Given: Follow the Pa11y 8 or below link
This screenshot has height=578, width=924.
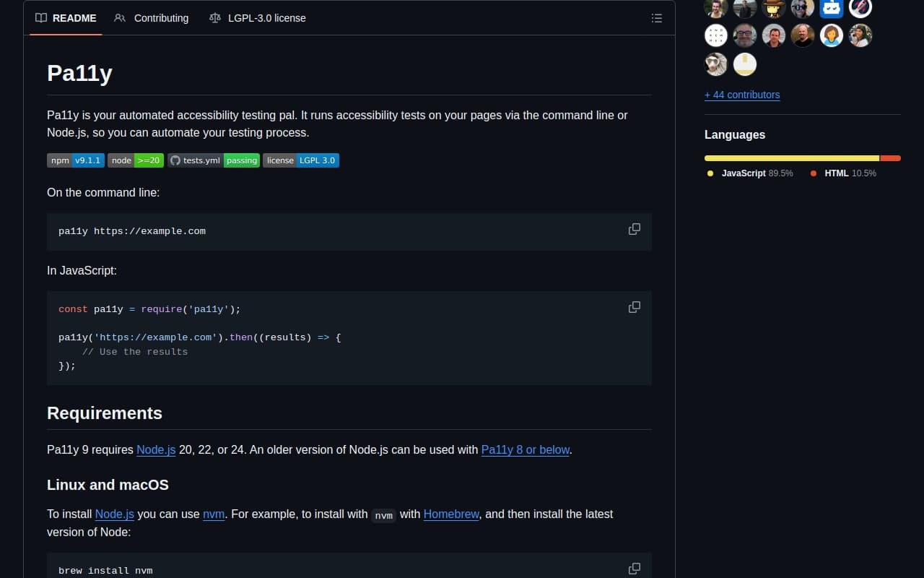Looking at the screenshot, I should (x=526, y=449).
